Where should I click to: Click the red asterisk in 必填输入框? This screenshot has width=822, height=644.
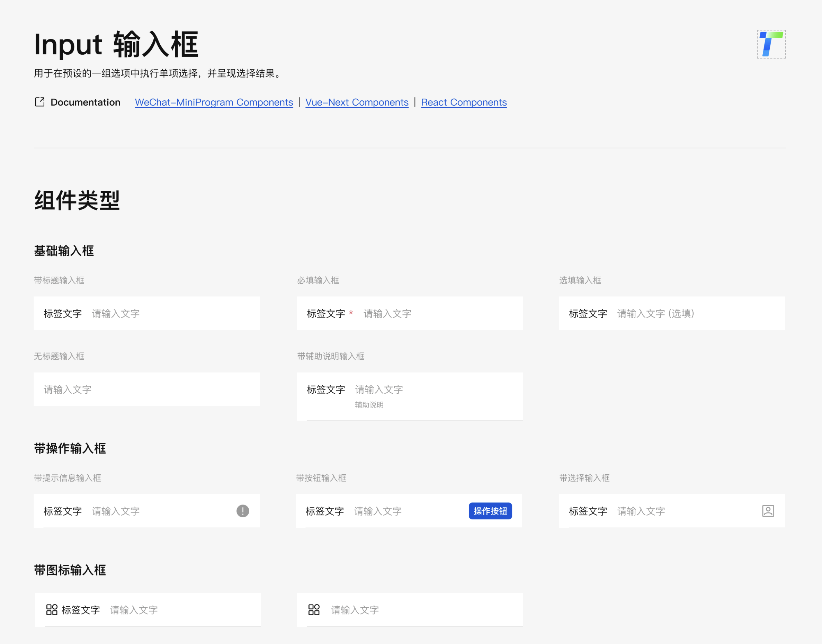(x=351, y=313)
